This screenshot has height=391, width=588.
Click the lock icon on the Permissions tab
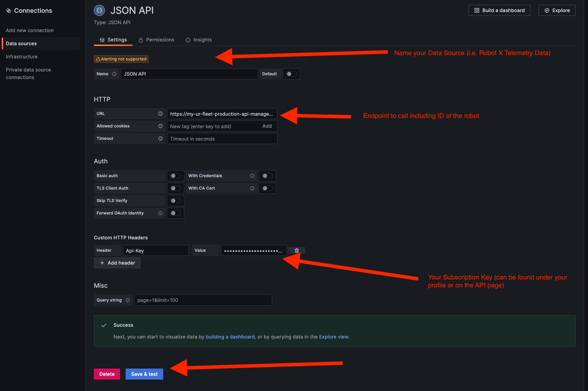coord(141,40)
